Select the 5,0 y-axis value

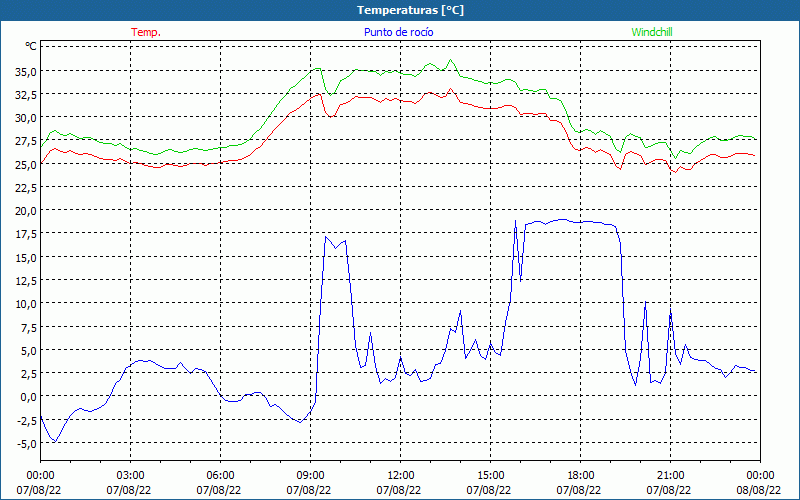pyautogui.click(x=29, y=351)
